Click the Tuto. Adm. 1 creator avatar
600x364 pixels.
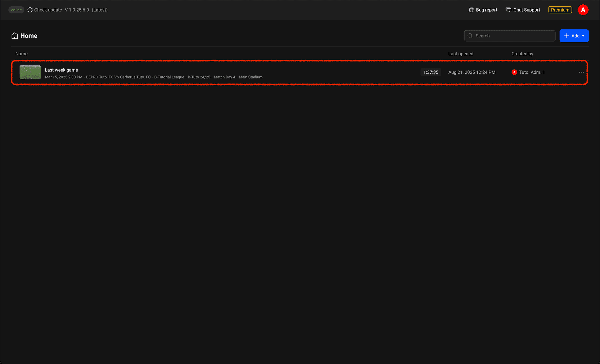514,72
